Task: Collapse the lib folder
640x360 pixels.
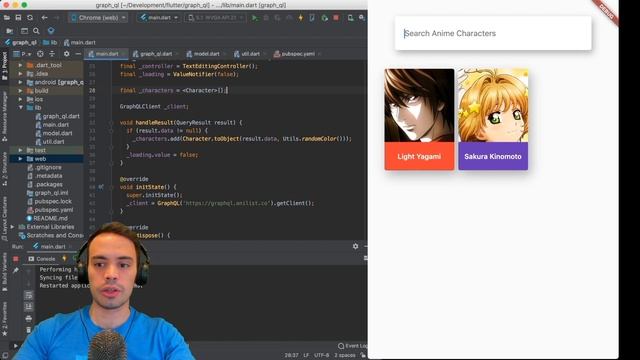Action: click(20, 108)
